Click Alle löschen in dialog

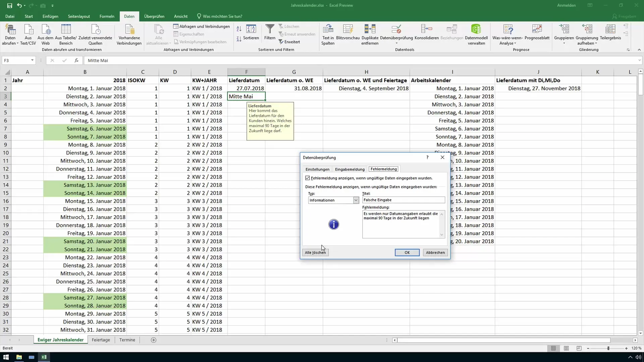[315, 253]
